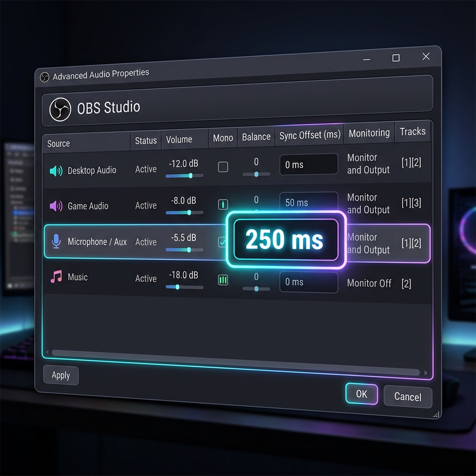Click Active status for Desktop Audio
The image size is (476, 476).
[145, 169]
